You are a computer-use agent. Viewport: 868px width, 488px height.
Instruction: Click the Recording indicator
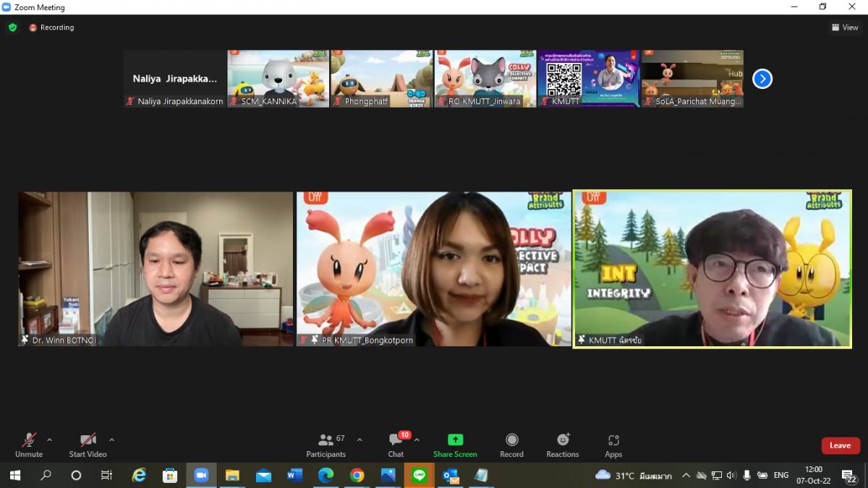tap(51, 27)
